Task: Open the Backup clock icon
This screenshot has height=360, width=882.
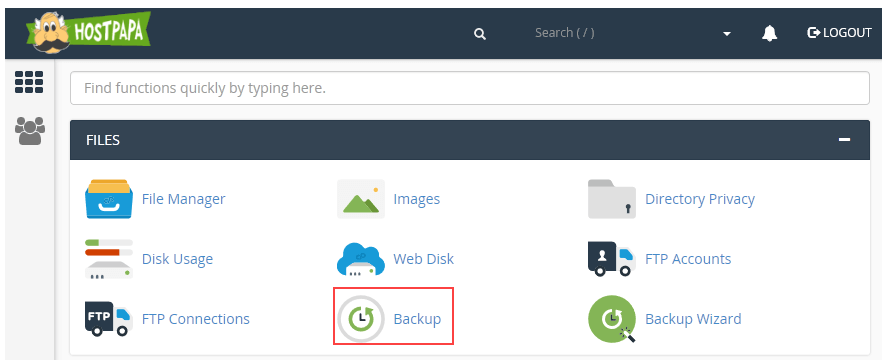Action: coord(361,319)
